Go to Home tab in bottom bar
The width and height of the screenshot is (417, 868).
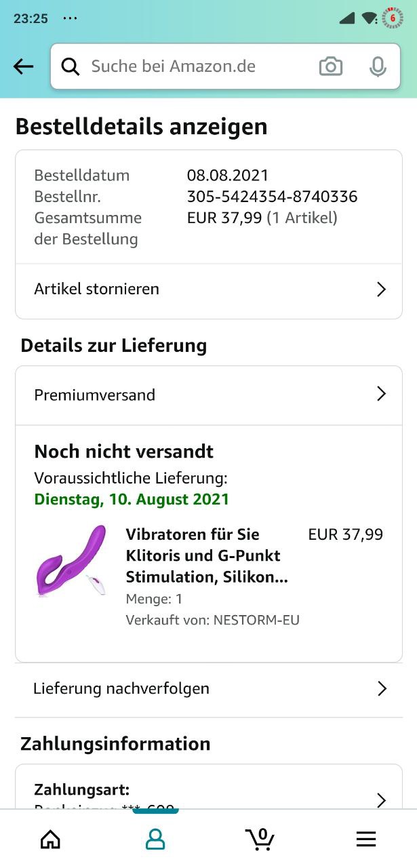coord(50,840)
